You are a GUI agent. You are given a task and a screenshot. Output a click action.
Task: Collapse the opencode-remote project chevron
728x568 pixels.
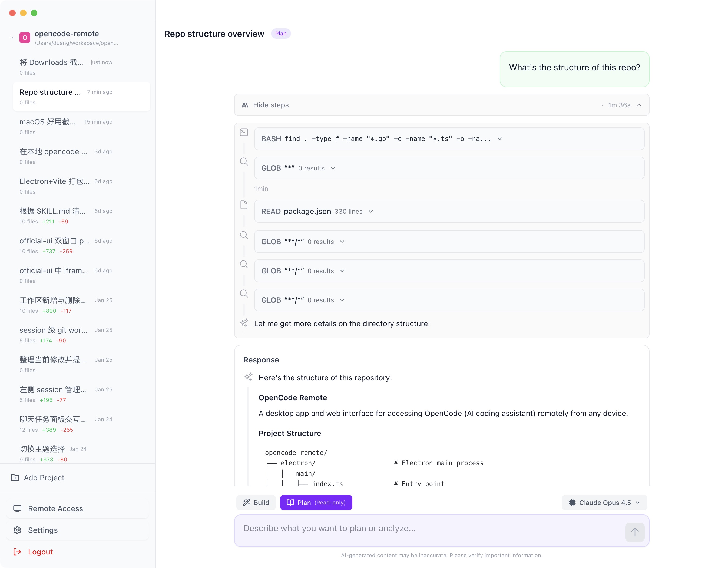12,38
